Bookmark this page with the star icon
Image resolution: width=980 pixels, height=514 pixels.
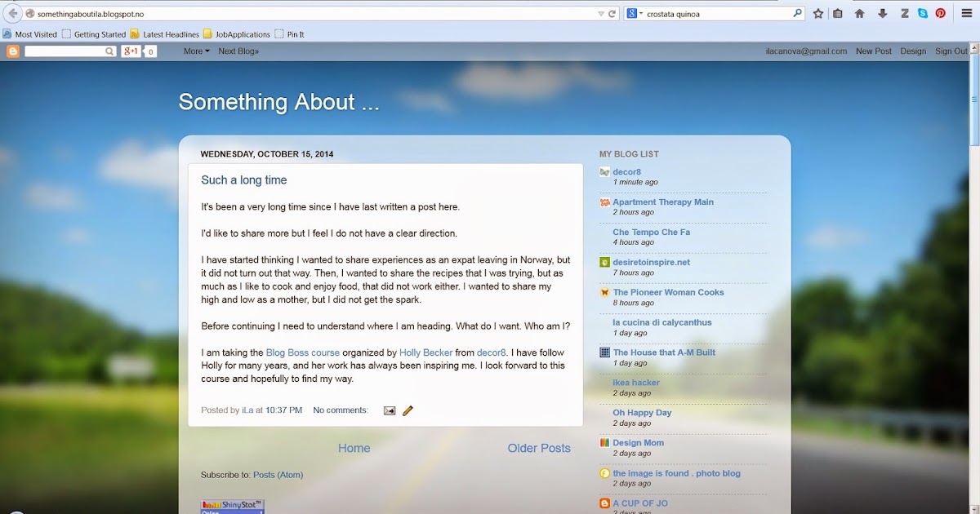pos(818,14)
